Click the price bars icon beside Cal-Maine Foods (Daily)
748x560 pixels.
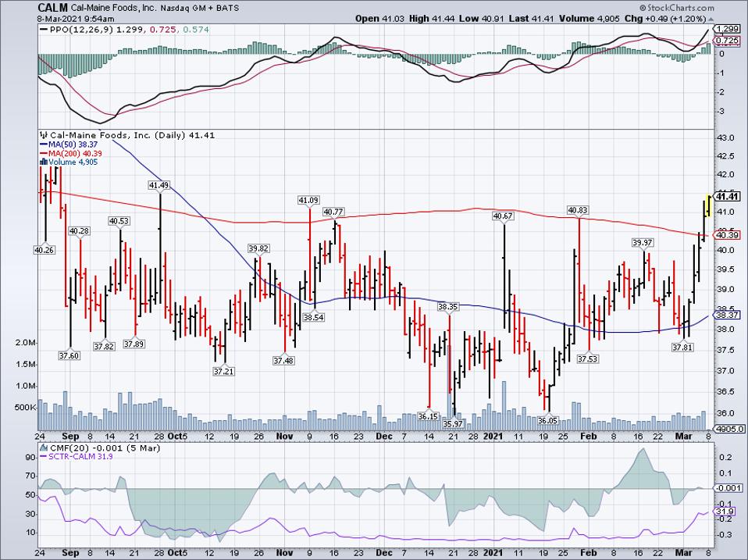click(x=44, y=135)
